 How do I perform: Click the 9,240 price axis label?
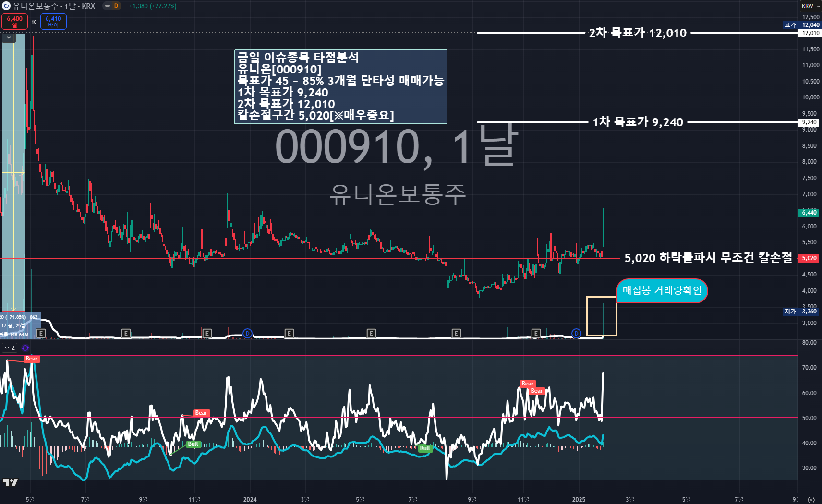pyautogui.click(x=810, y=122)
